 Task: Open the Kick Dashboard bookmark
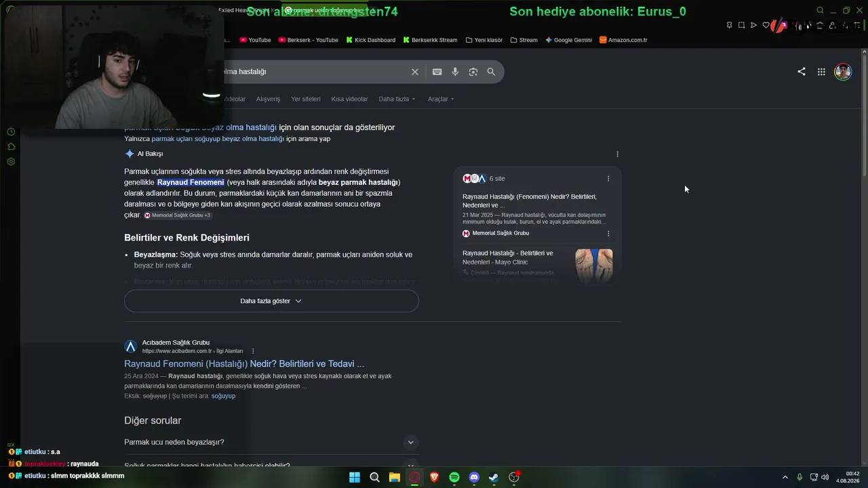(x=370, y=40)
